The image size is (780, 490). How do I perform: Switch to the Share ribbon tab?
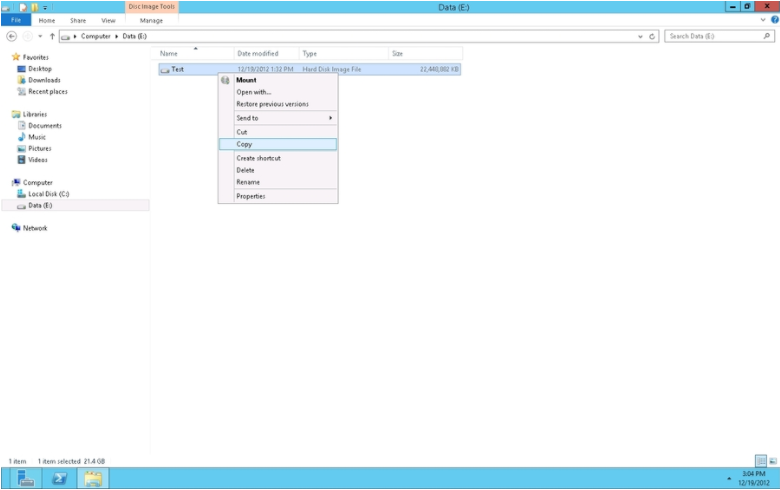coord(78,20)
